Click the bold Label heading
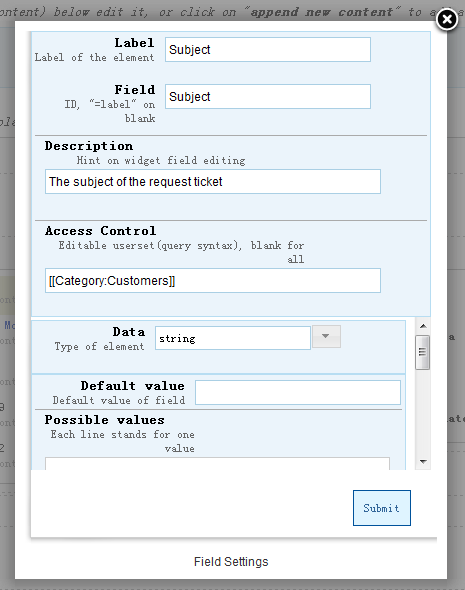Screen dimensions: 465x590 (x=134, y=43)
